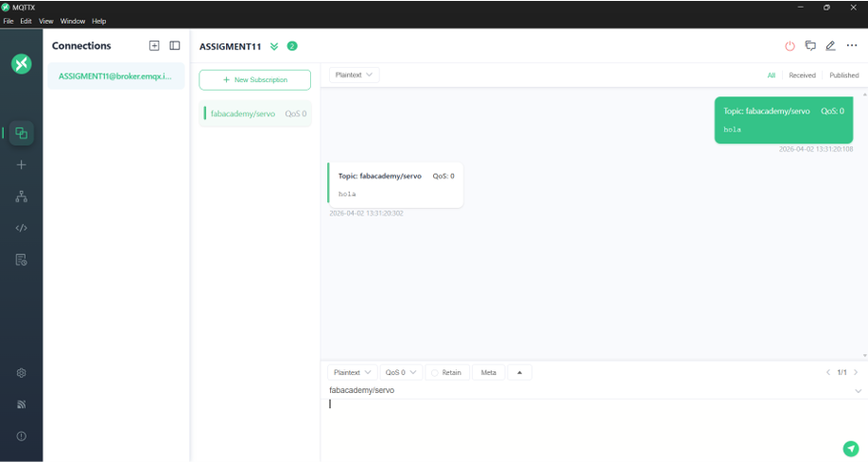
Task: Toggle the Retain option
Action: [x=446, y=372]
